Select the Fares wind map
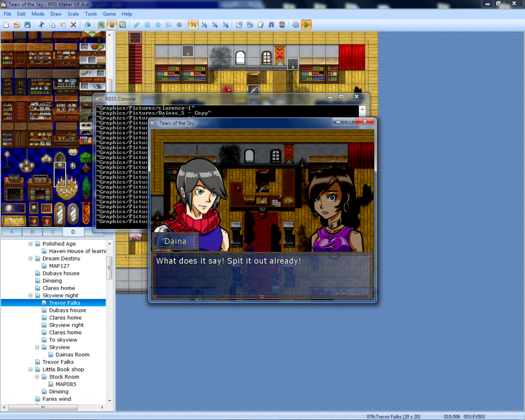The height and width of the screenshot is (420, 525). point(56,399)
